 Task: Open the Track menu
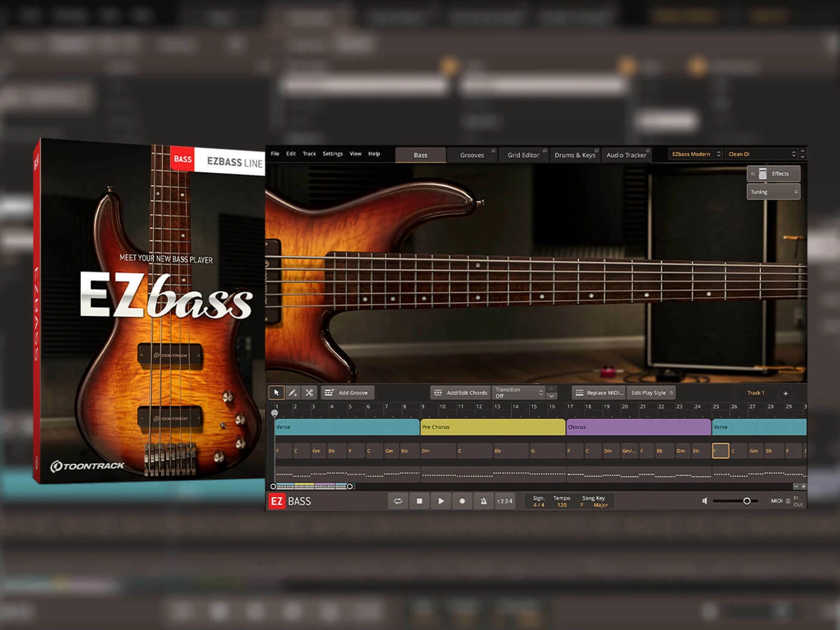click(x=309, y=154)
